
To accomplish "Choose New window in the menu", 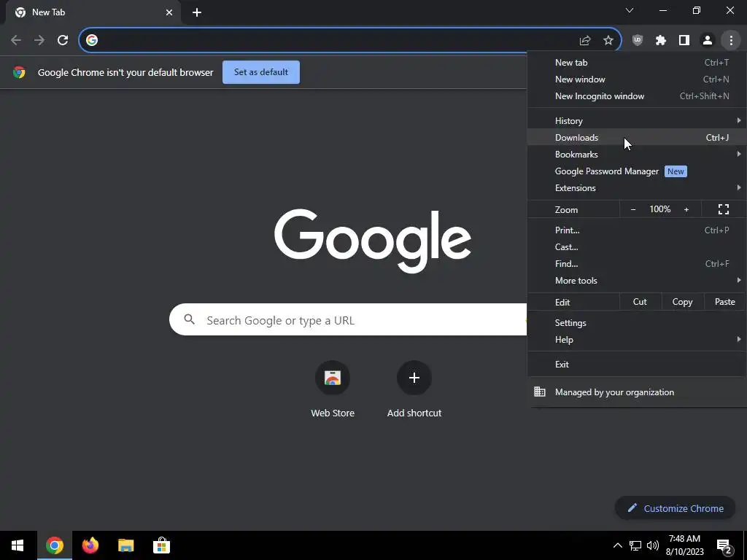I will coord(637,79).
